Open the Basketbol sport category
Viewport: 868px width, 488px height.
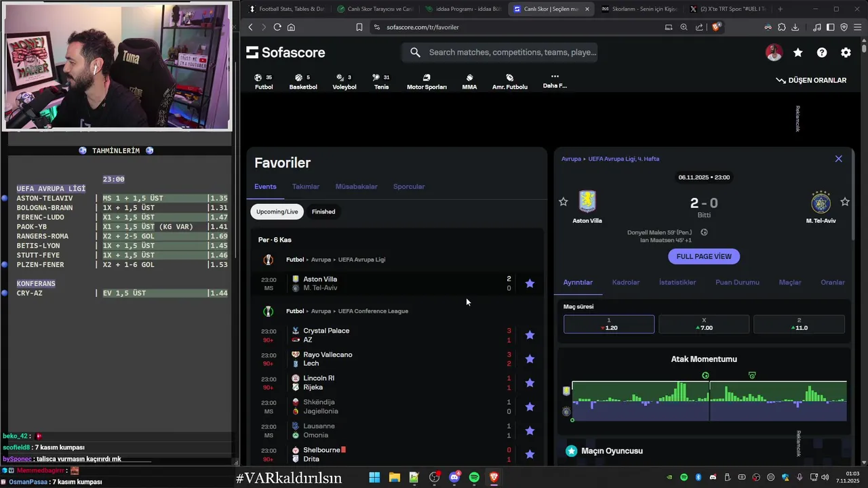point(303,82)
